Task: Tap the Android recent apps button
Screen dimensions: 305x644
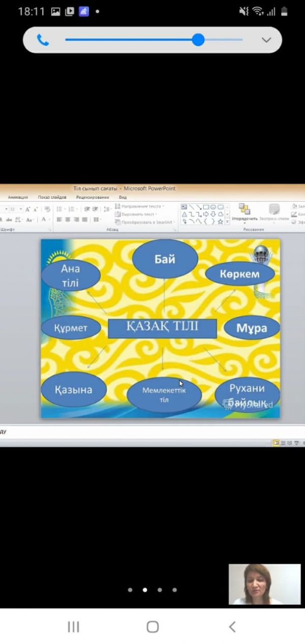Action: 73,627
